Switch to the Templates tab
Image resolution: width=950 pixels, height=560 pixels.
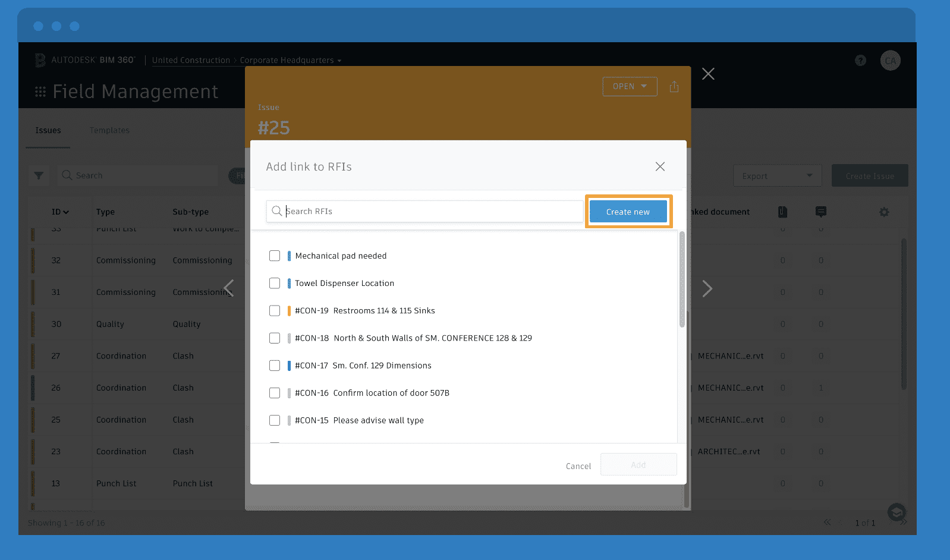(109, 130)
